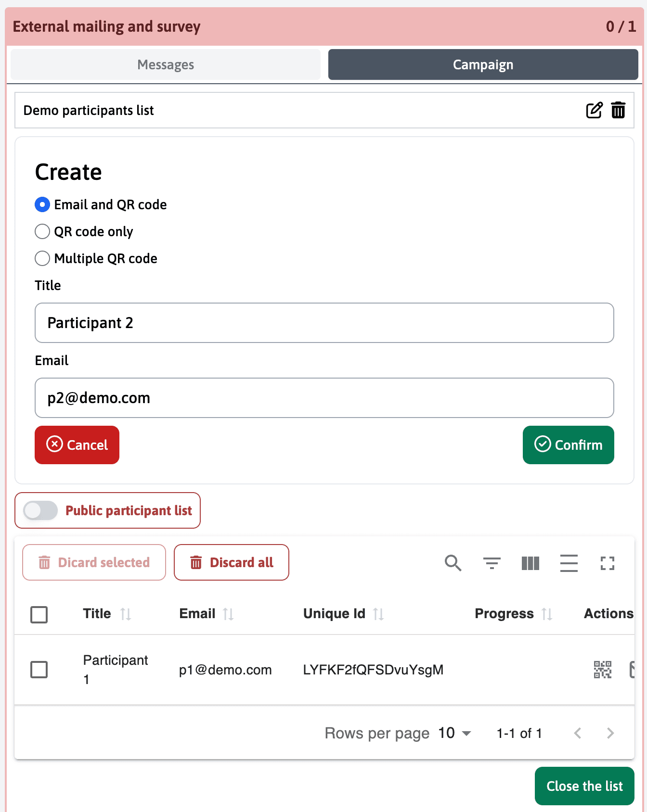Delete the Demo participants list
647x812 pixels.
[618, 110]
